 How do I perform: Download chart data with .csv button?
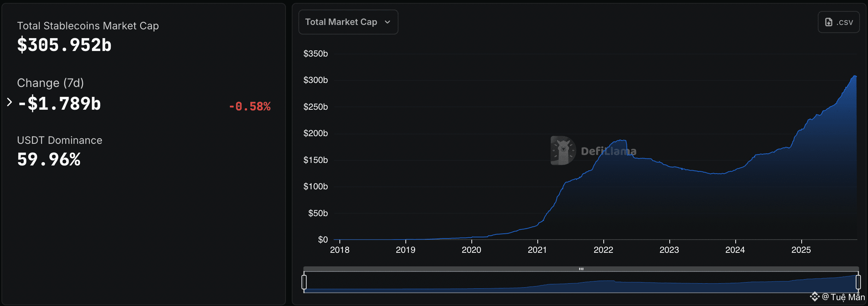click(x=838, y=22)
